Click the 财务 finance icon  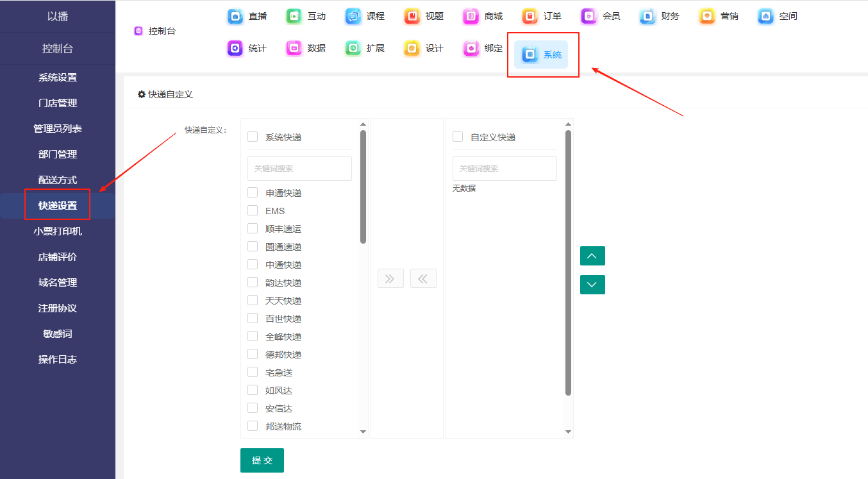648,17
